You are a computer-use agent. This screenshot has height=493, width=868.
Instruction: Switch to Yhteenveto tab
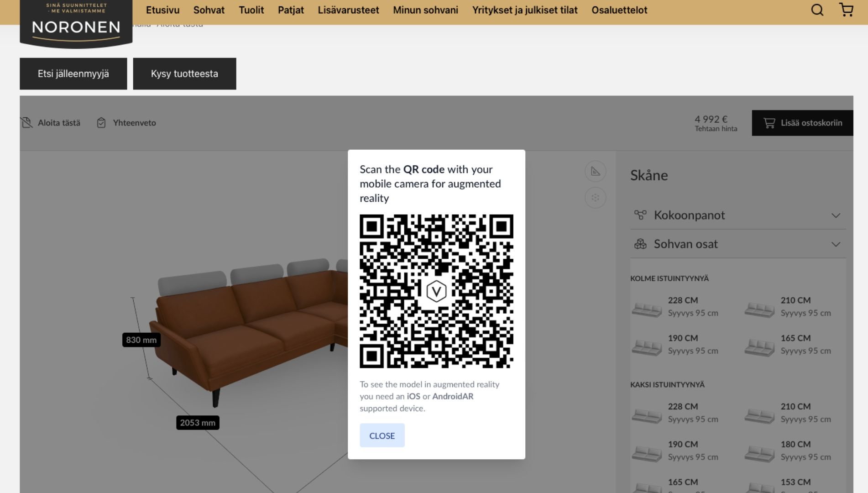pos(126,123)
